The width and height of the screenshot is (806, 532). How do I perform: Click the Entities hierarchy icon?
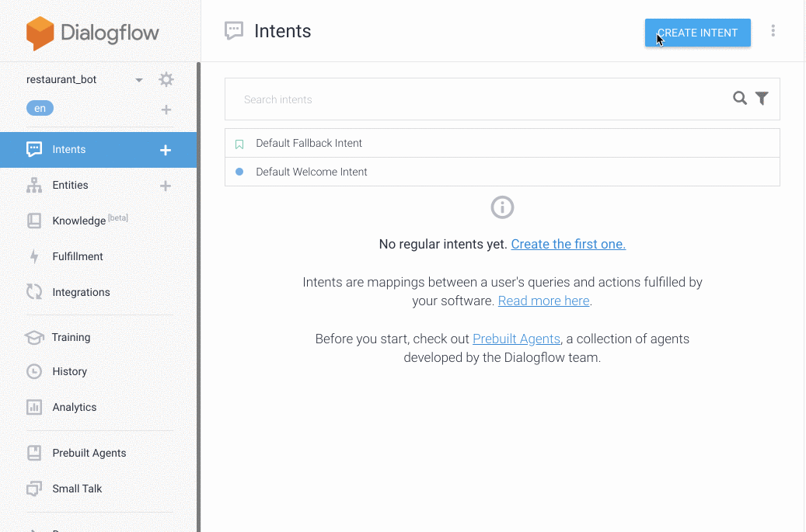pyautogui.click(x=34, y=185)
